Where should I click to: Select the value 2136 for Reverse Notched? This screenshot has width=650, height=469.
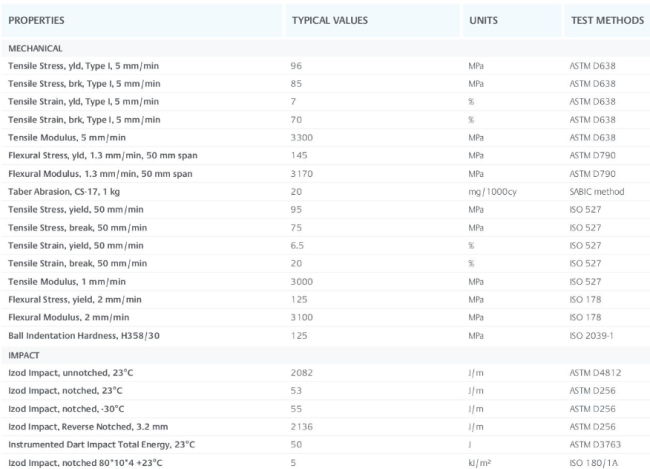tap(301, 427)
